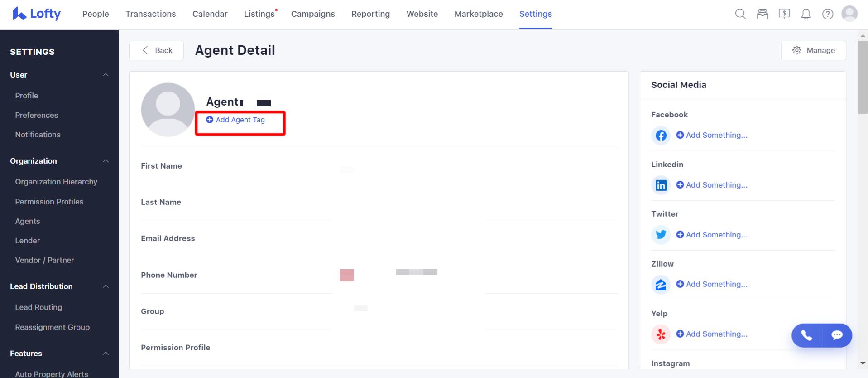Open Vendor / Partner
Screen dimensions: 868x378
(x=44, y=260)
